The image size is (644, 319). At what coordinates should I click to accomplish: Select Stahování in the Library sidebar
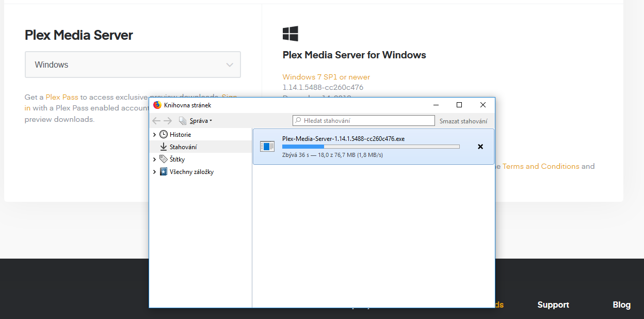pos(201,147)
